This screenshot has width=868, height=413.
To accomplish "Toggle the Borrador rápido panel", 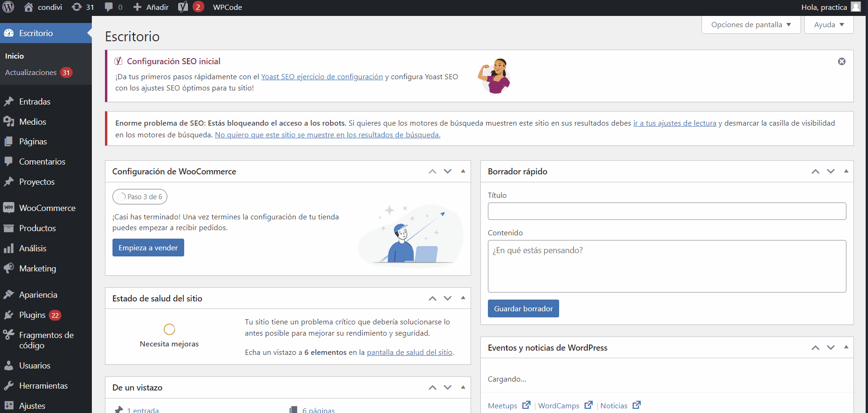I will (x=846, y=172).
